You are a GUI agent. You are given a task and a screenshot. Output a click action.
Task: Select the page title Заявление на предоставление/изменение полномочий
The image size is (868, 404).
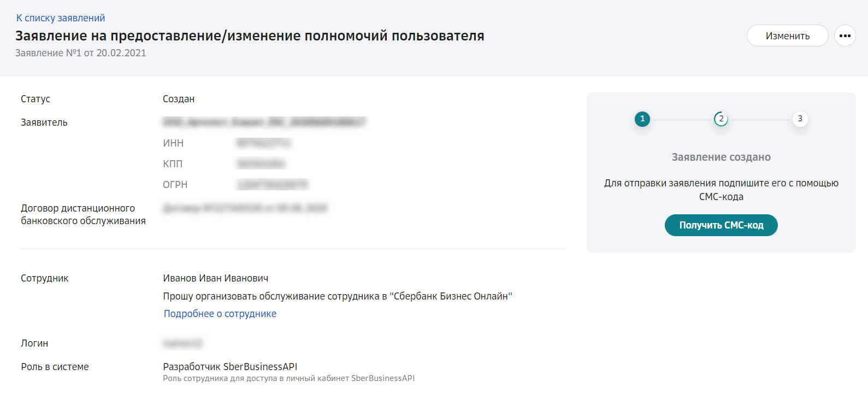pyautogui.click(x=250, y=36)
